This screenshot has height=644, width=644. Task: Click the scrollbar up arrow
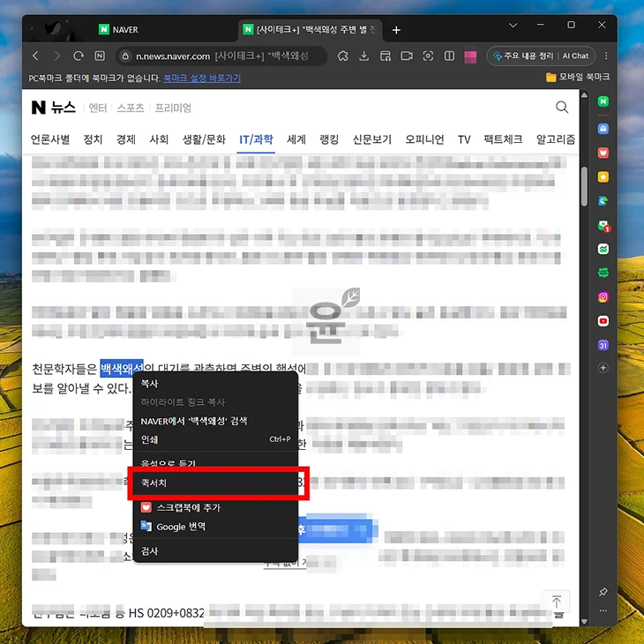[x=584, y=95]
